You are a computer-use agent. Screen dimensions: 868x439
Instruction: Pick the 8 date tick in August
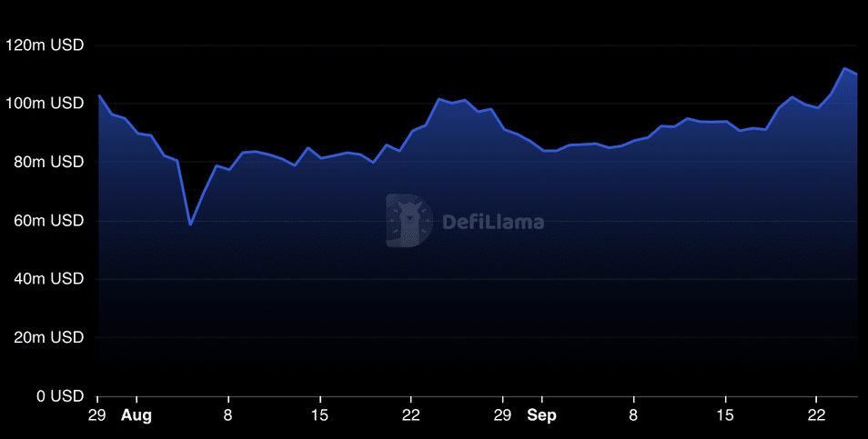228,415
